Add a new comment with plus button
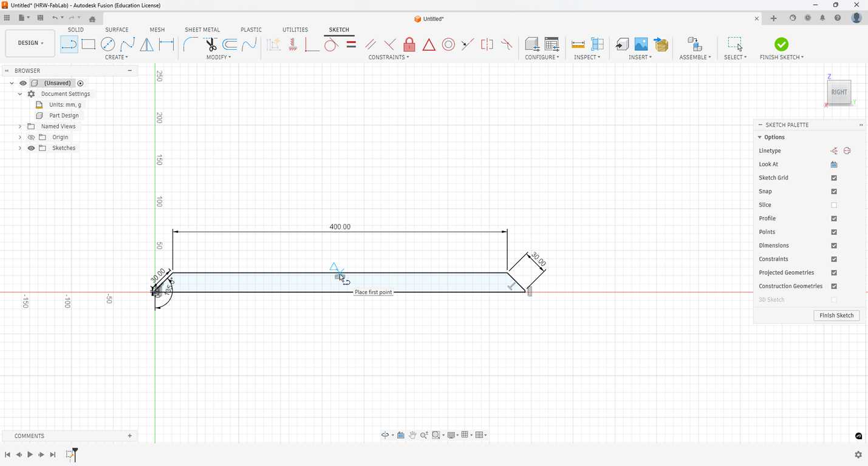Screen dimensions: 868x466 pos(129,436)
